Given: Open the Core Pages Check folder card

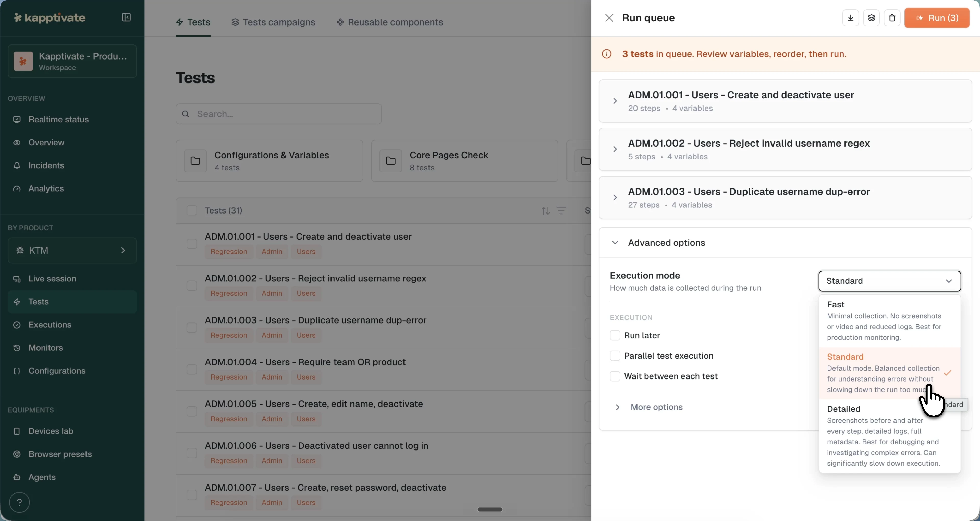Looking at the screenshot, I should [x=464, y=161].
